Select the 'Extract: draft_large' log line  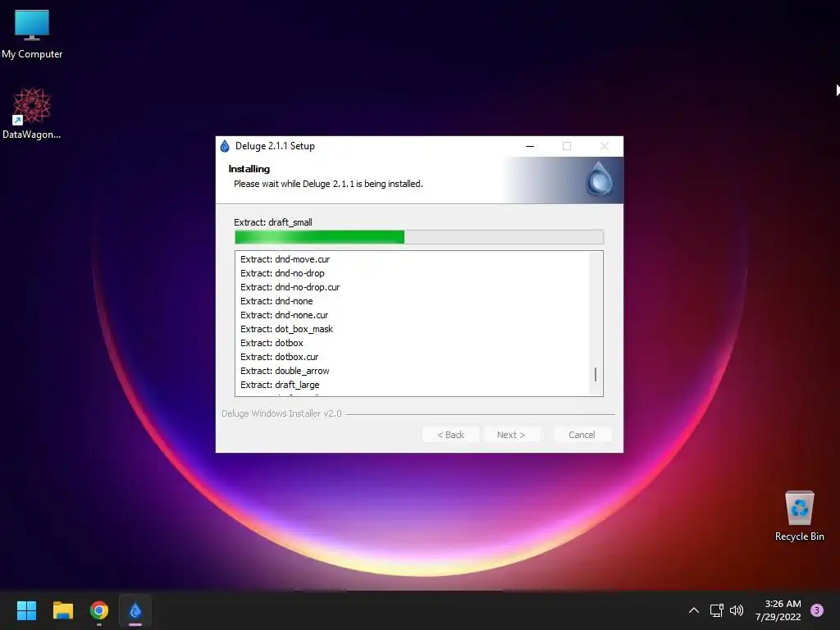(x=280, y=385)
